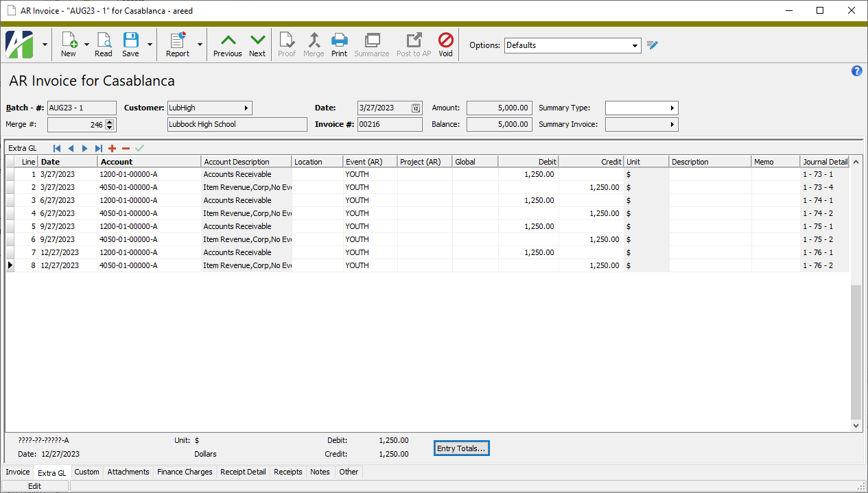Screen dimensions: 868x493
Task: Open the date picker calendar icon
Action: coord(415,108)
